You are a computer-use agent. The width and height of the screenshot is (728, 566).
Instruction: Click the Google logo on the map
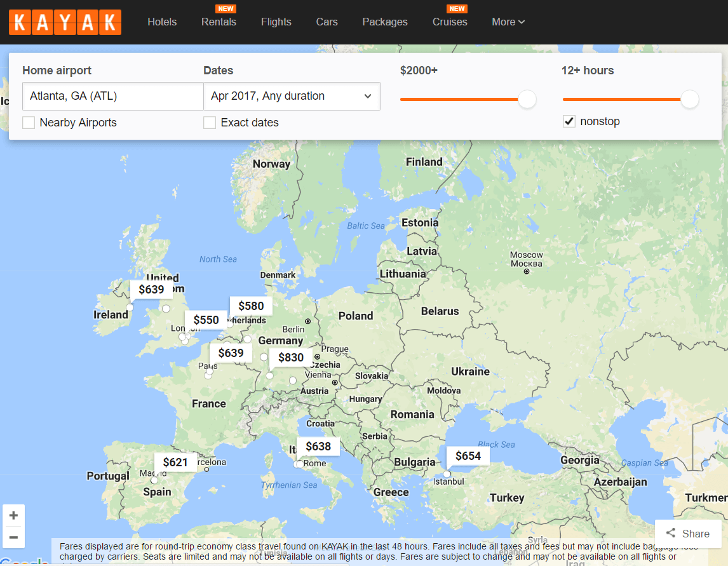(24, 562)
